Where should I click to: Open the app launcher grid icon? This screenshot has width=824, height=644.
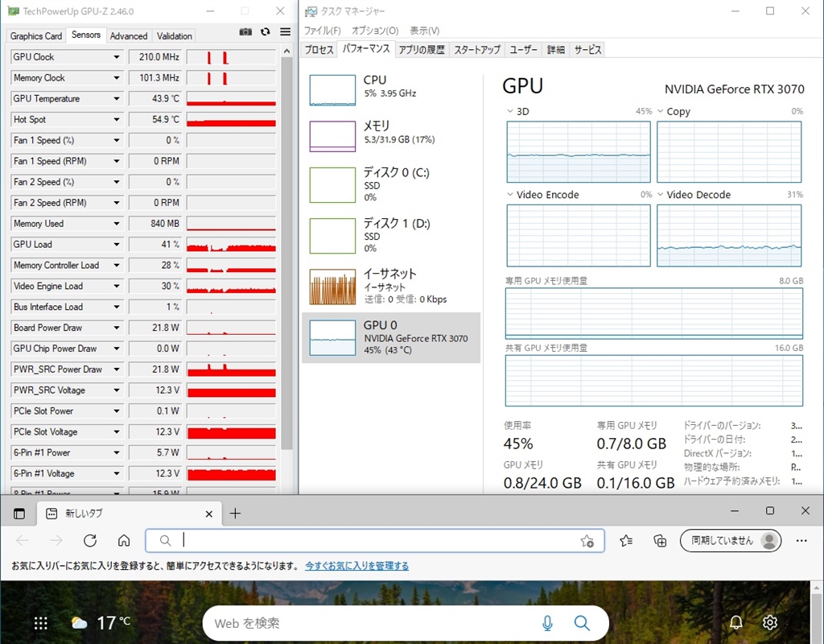[x=40, y=623]
